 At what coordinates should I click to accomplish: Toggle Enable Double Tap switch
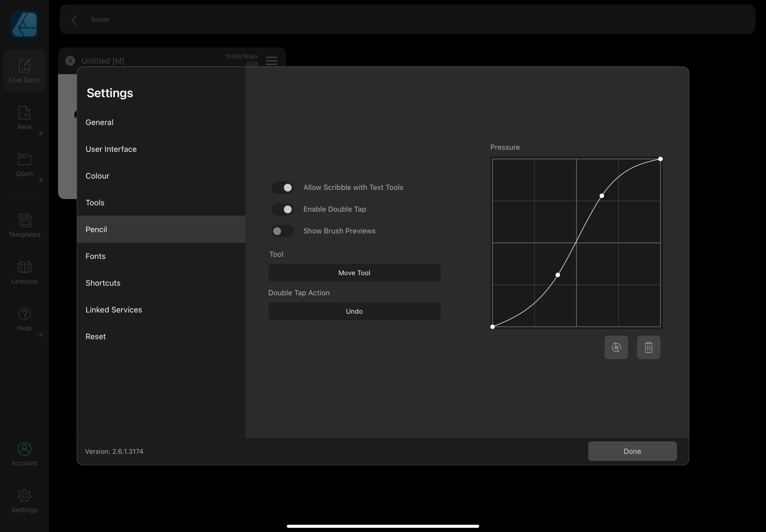(282, 209)
